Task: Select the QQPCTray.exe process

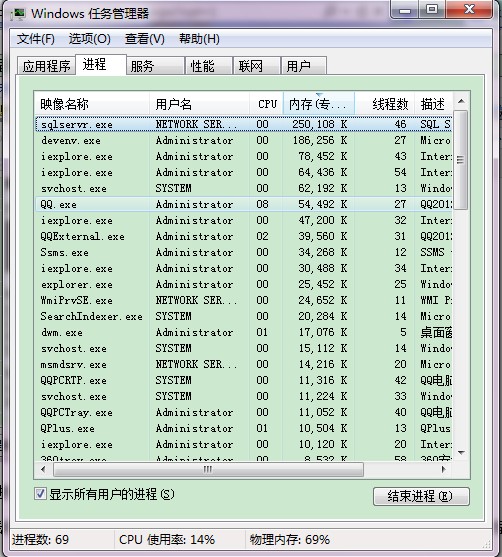Action: pyautogui.click(x=244, y=412)
